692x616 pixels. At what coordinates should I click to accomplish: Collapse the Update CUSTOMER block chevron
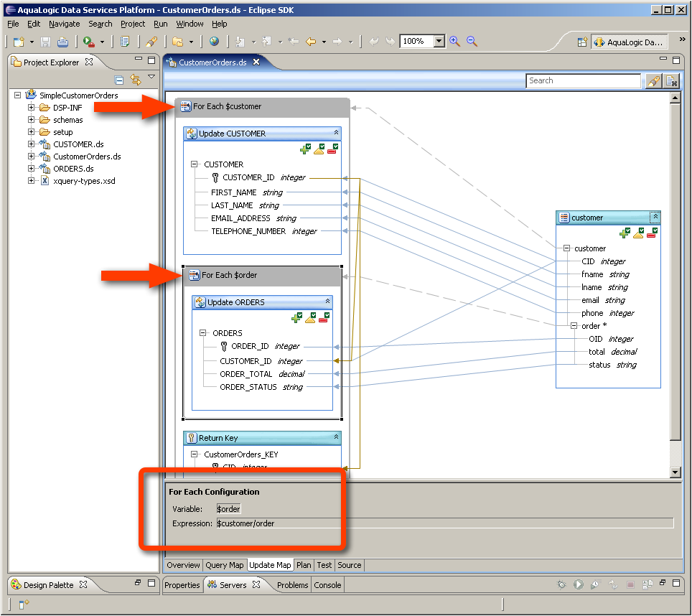pyautogui.click(x=336, y=132)
